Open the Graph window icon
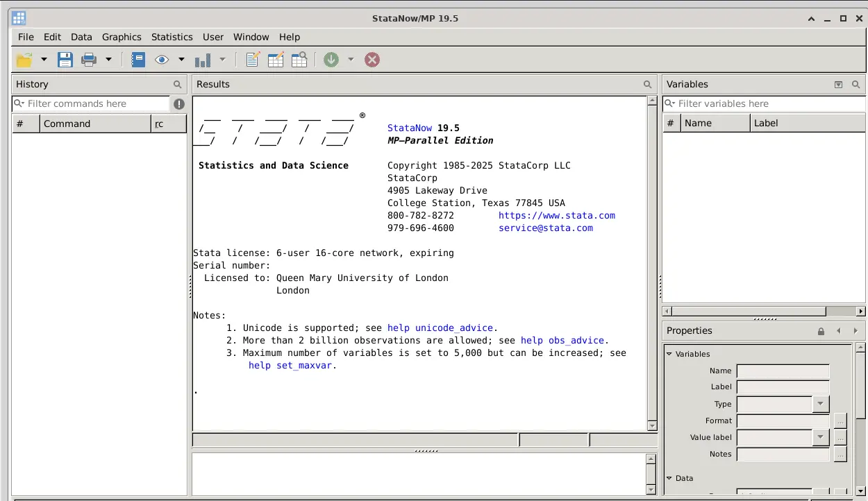The width and height of the screenshot is (868, 501). tap(205, 60)
